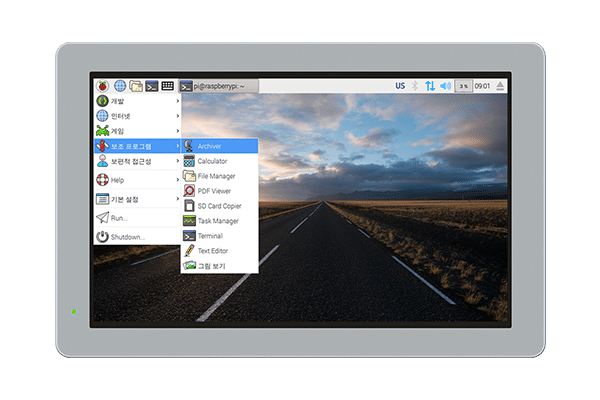Expand the arrow next to 게임

[x=178, y=131]
